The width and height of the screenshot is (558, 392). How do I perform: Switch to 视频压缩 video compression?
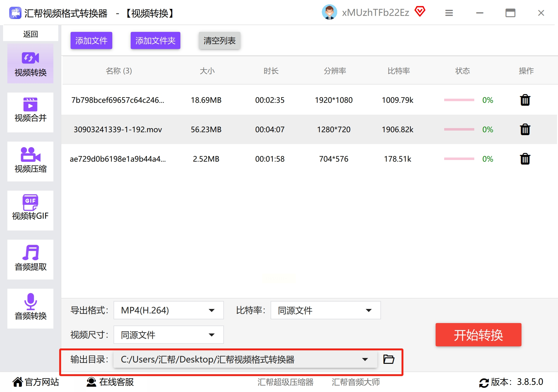pos(30,161)
